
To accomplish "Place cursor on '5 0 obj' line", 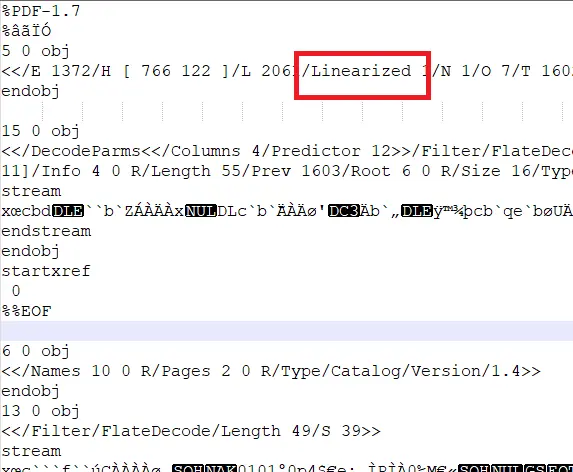I will click(35, 51).
